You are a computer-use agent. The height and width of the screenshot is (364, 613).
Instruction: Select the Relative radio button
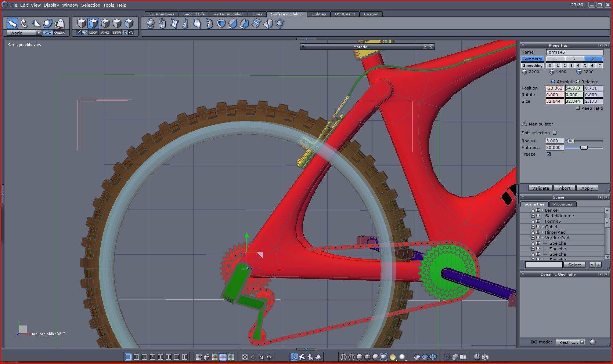[x=578, y=81]
